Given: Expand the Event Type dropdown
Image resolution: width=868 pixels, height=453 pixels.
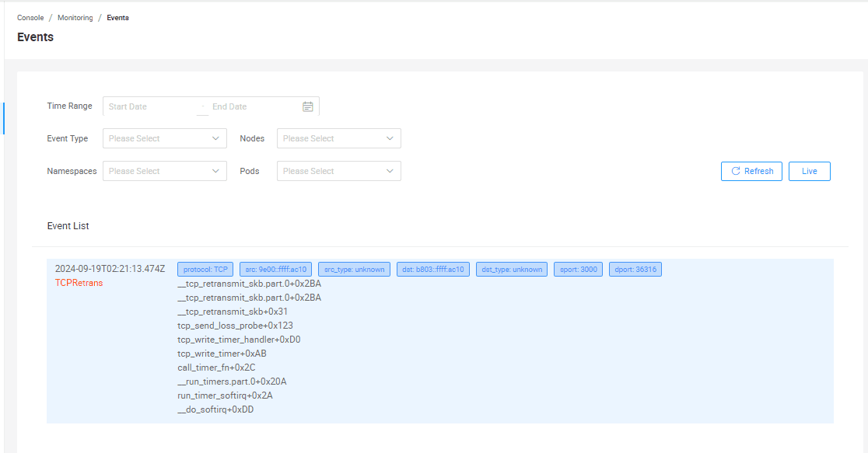Looking at the screenshot, I should pos(164,138).
